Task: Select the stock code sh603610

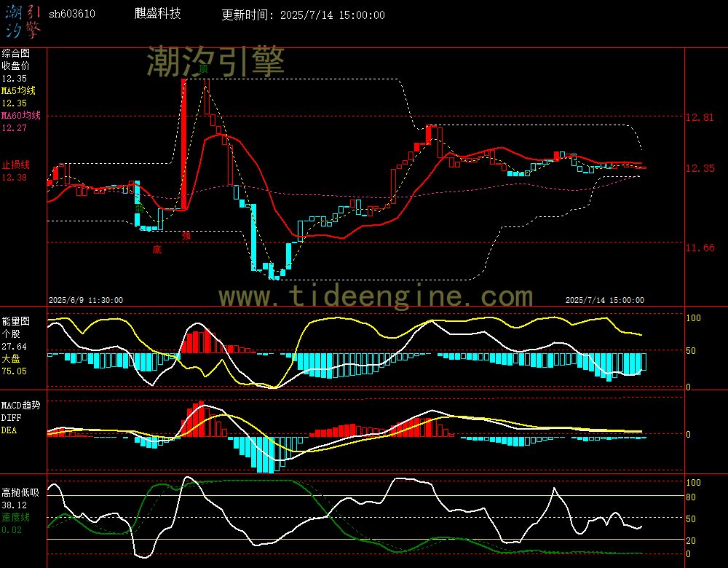Action: (x=72, y=14)
